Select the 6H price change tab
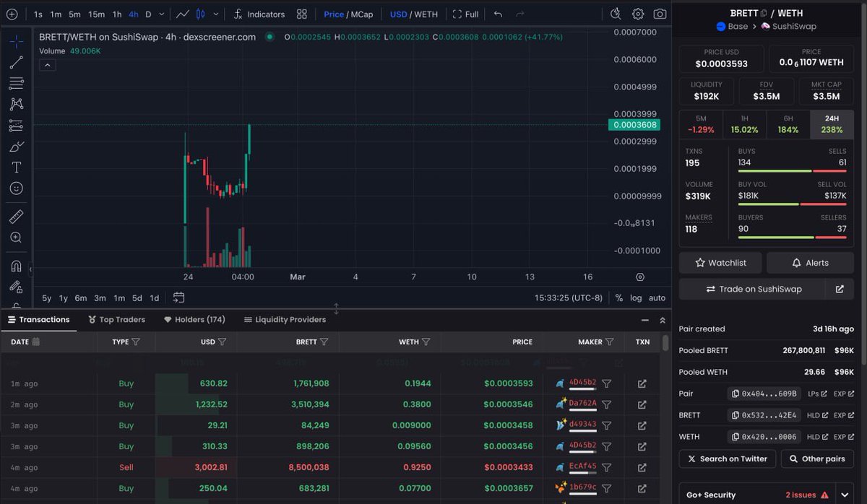 point(788,124)
